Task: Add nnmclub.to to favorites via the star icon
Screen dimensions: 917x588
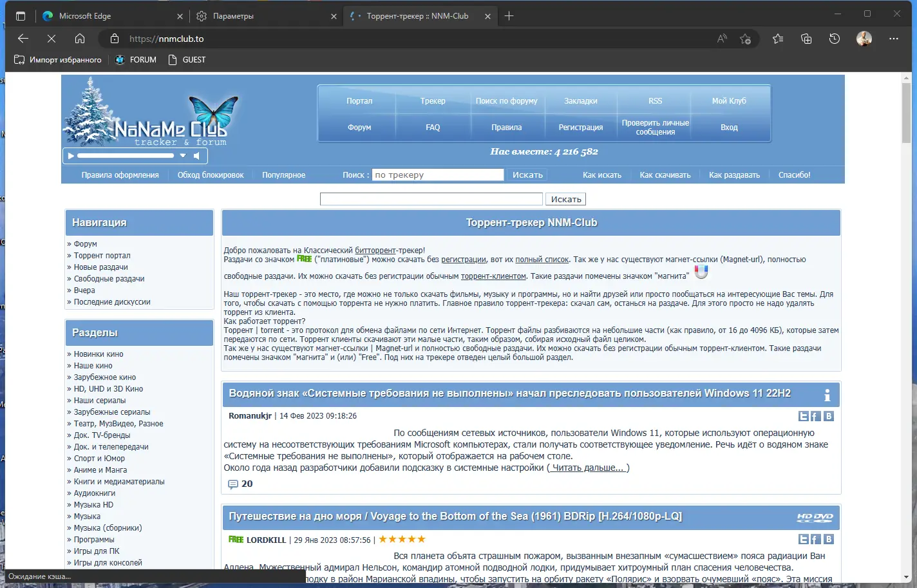Action: (746, 39)
